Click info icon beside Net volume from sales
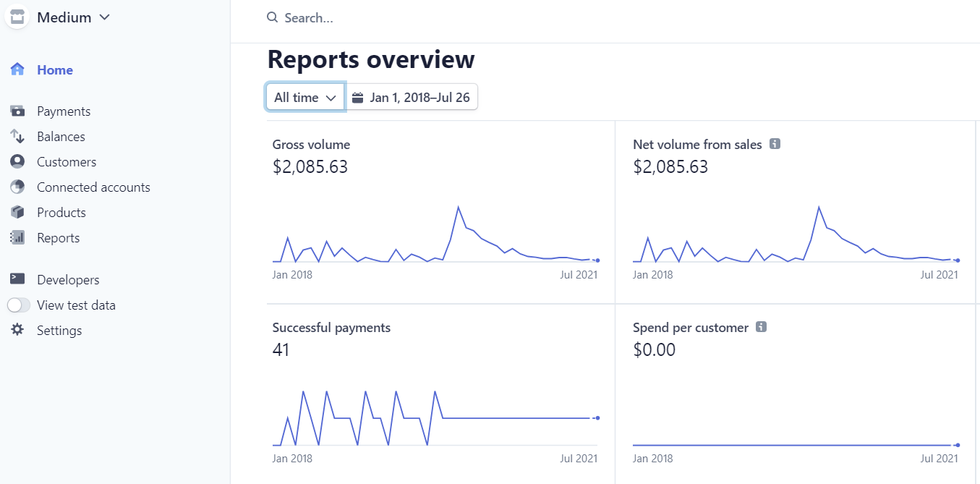The width and height of the screenshot is (980, 484). [x=775, y=145]
